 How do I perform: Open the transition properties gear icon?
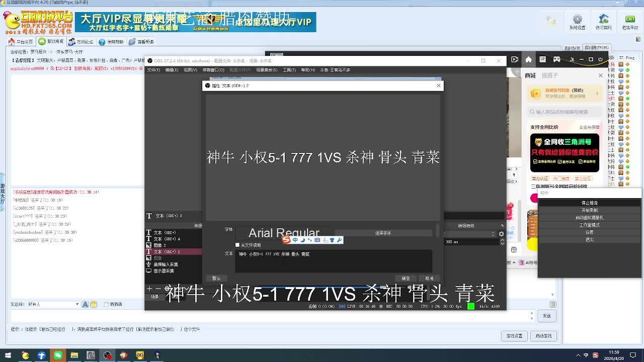[501, 234]
